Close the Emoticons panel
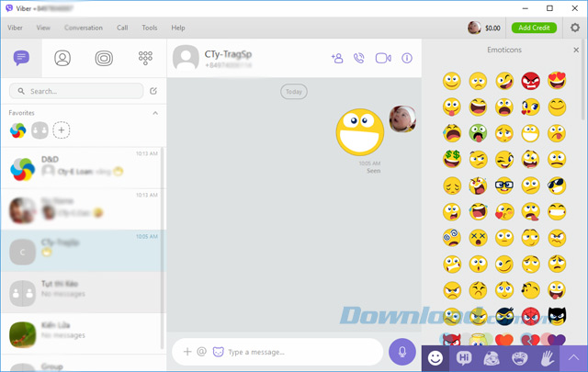 coord(576,50)
